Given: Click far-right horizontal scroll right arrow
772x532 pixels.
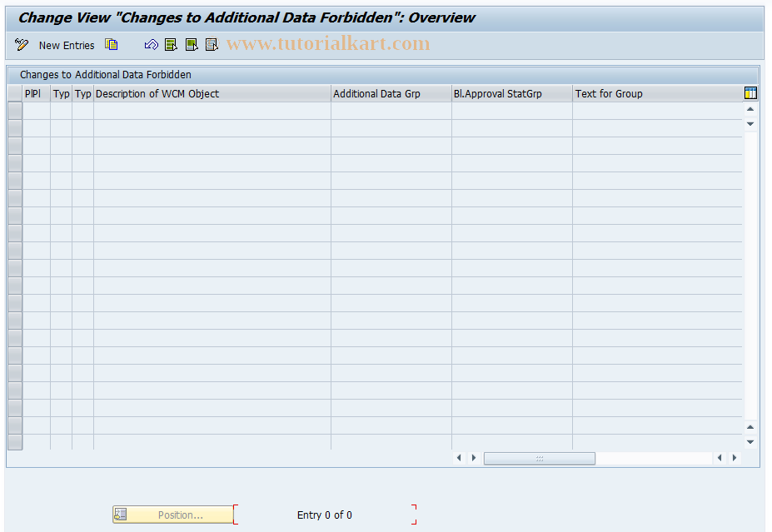Looking at the screenshot, I should click(x=735, y=458).
